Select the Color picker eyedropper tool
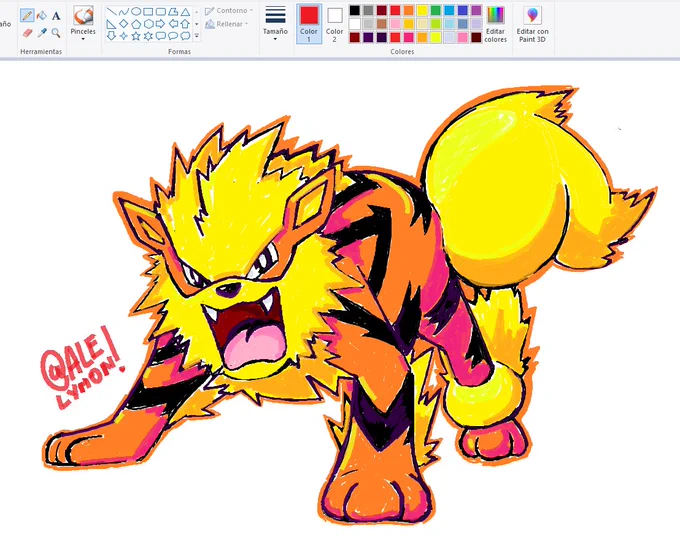 pos(42,33)
